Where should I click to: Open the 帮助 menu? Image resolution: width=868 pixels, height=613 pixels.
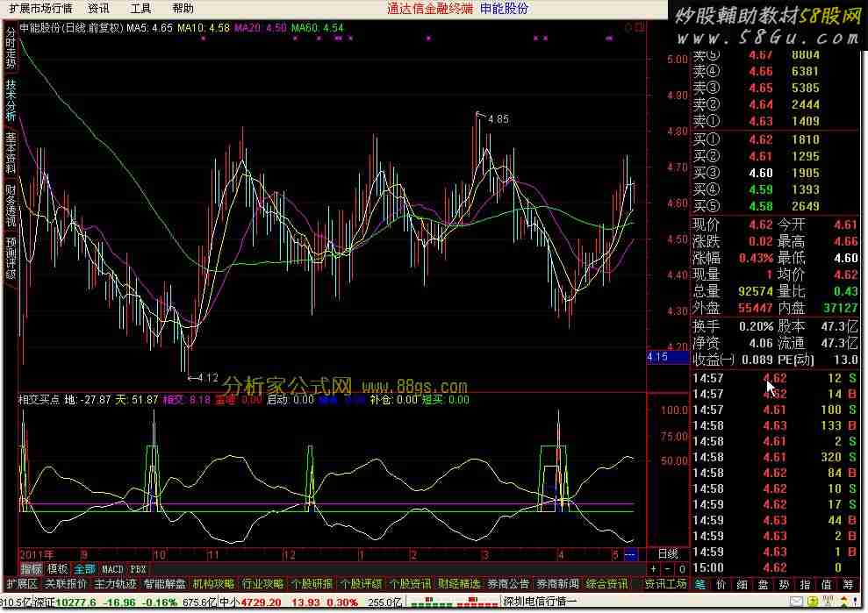pos(183,8)
